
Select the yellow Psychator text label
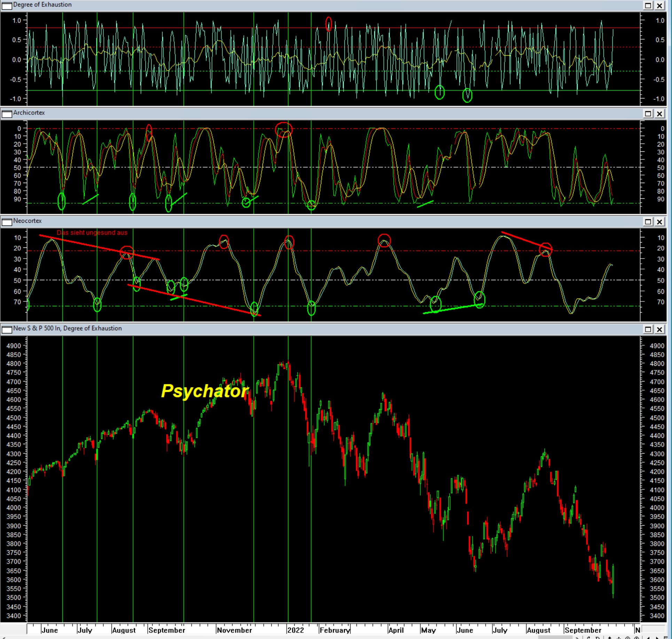click(x=205, y=391)
